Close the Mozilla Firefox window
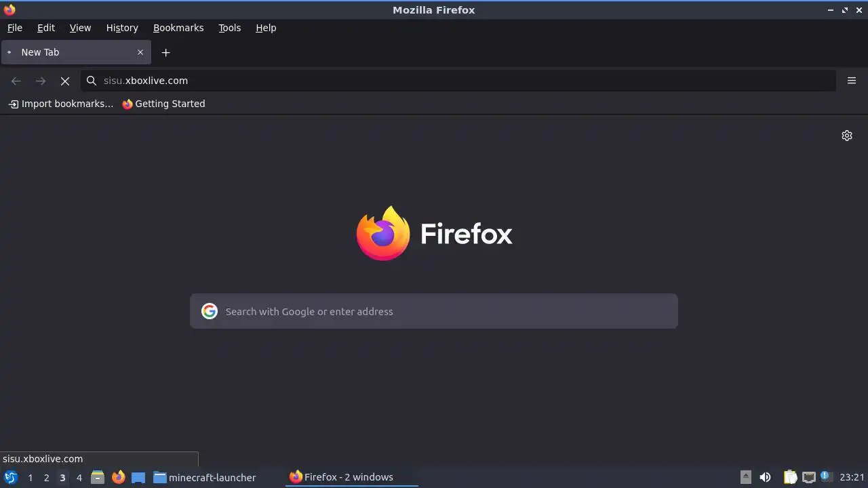Screen dimensions: 868x488 859,10
